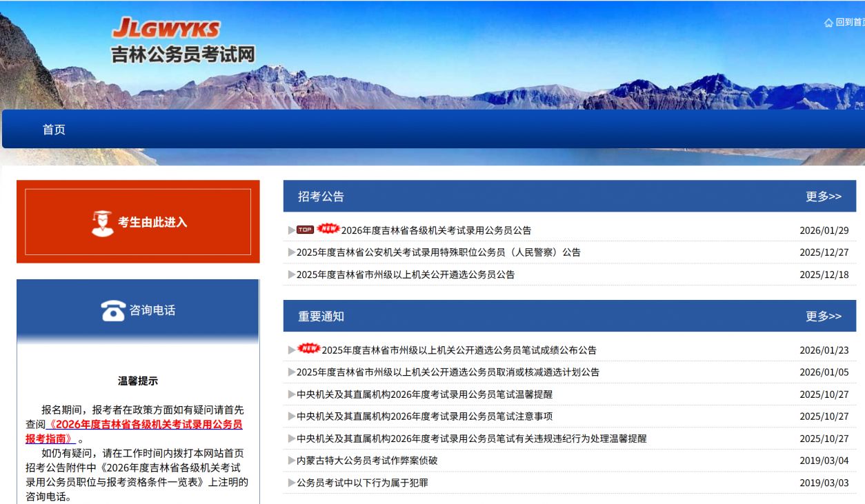Viewport: 865px width, 504px height.
Task: Click the graduate icon in the 考生由此进入 banner
Action: (102, 223)
